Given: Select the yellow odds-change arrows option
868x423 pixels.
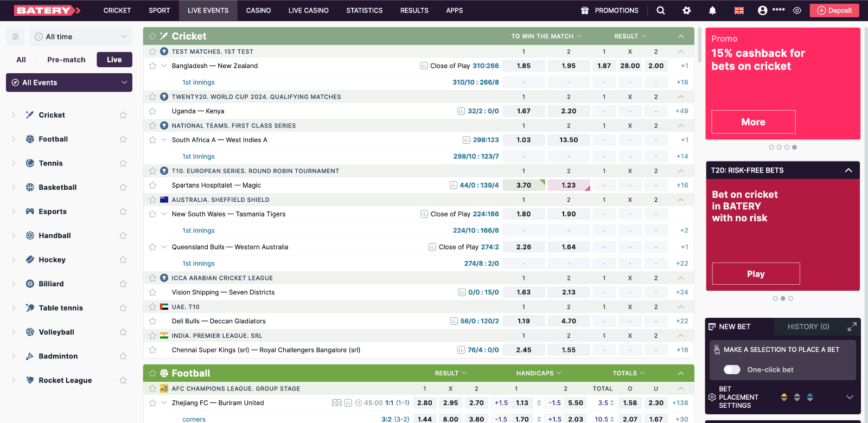Looking at the screenshot, I should tap(784, 397).
